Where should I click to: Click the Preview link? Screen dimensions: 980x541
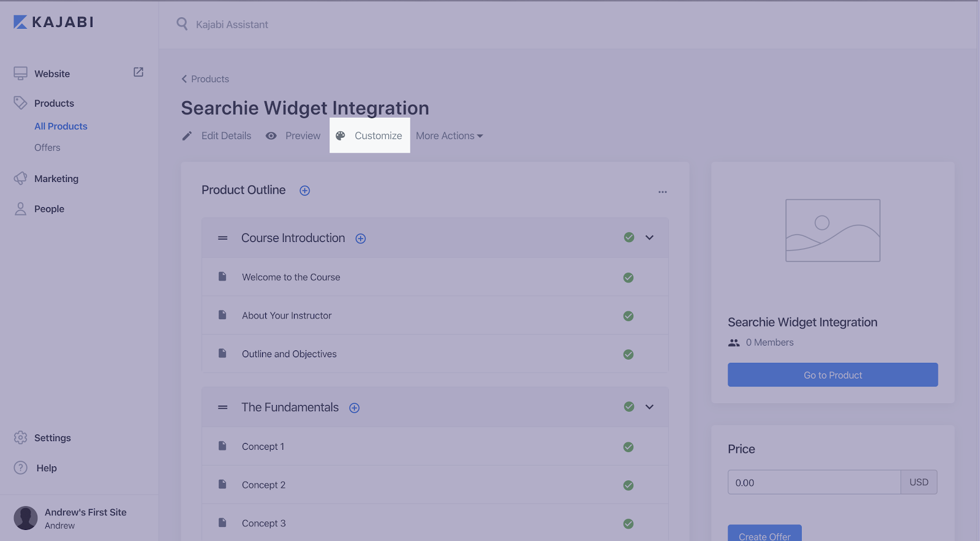click(303, 136)
